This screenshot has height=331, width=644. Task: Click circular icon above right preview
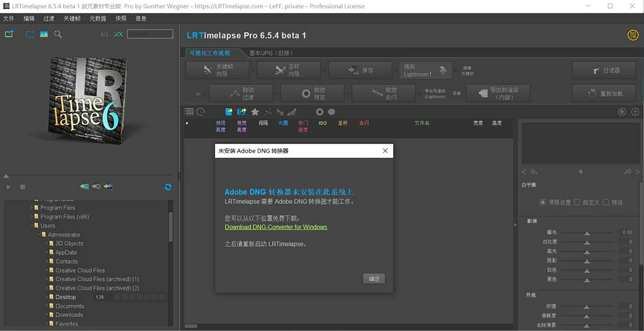[x=622, y=112]
